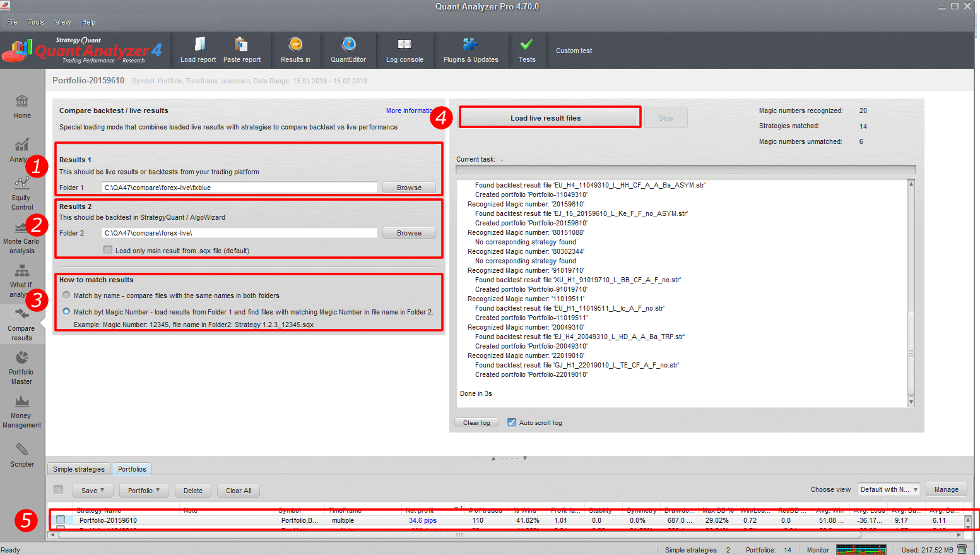Browse for Folder 1
Image resolution: width=980 pixels, height=555 pixels.
click(x=409, y=188)
